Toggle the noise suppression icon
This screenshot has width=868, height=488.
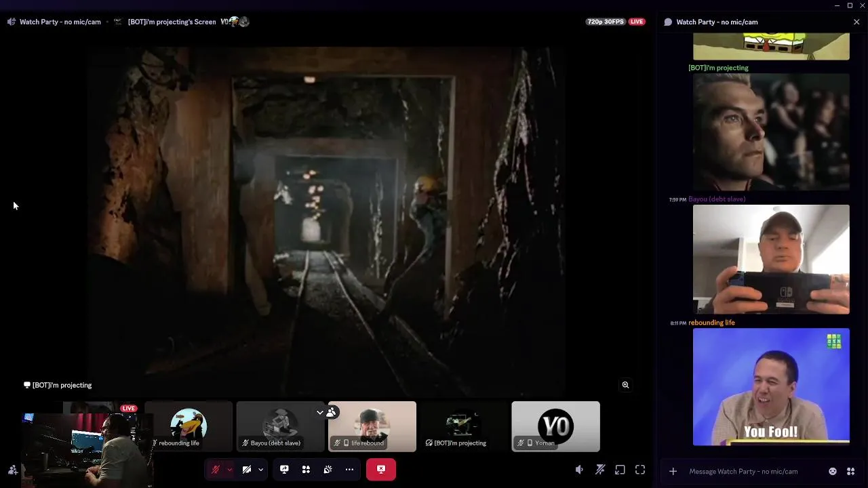click(600, 470)
